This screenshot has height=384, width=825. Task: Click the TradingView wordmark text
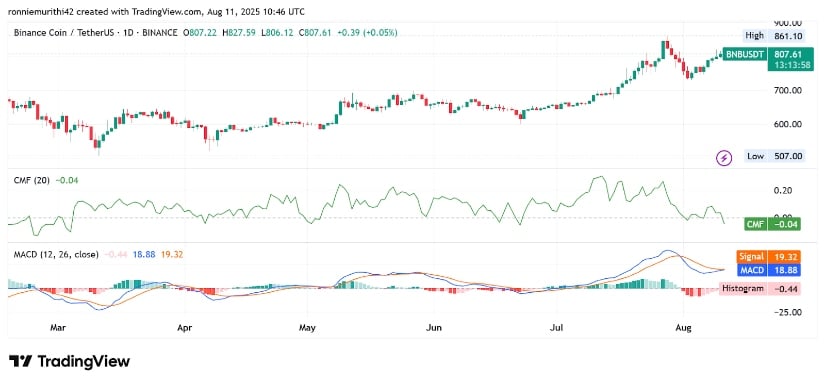coord(83,361)
